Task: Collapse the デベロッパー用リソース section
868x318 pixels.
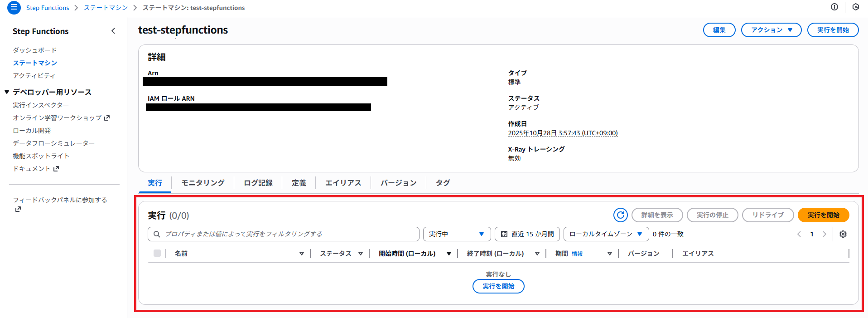Action: tap(7, 92)
